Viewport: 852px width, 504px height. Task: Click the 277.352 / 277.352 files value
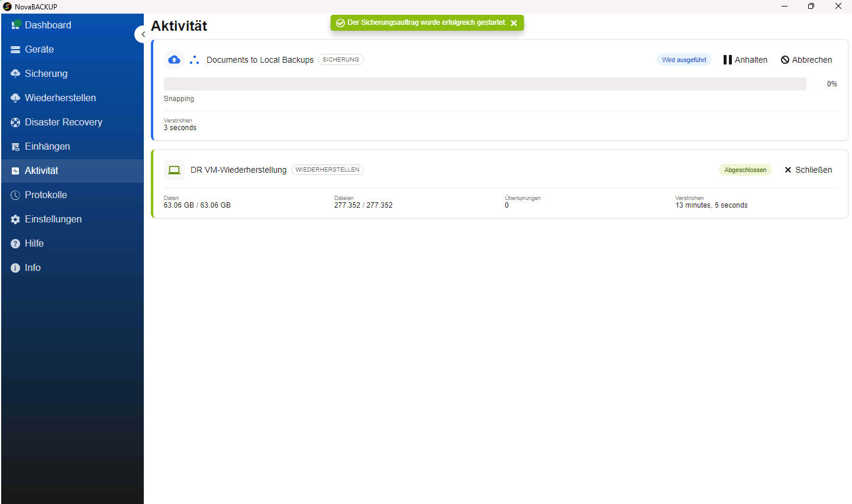pos(363,205)
